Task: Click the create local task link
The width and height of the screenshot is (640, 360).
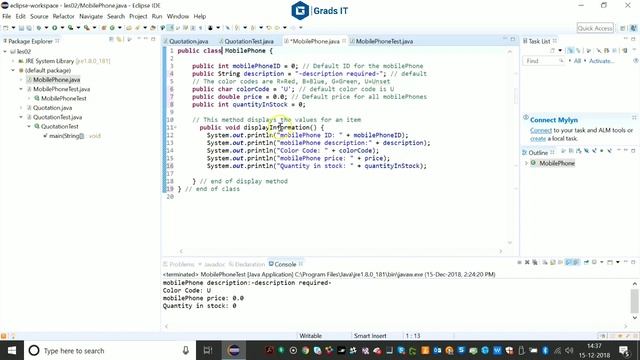Action: 538,138
